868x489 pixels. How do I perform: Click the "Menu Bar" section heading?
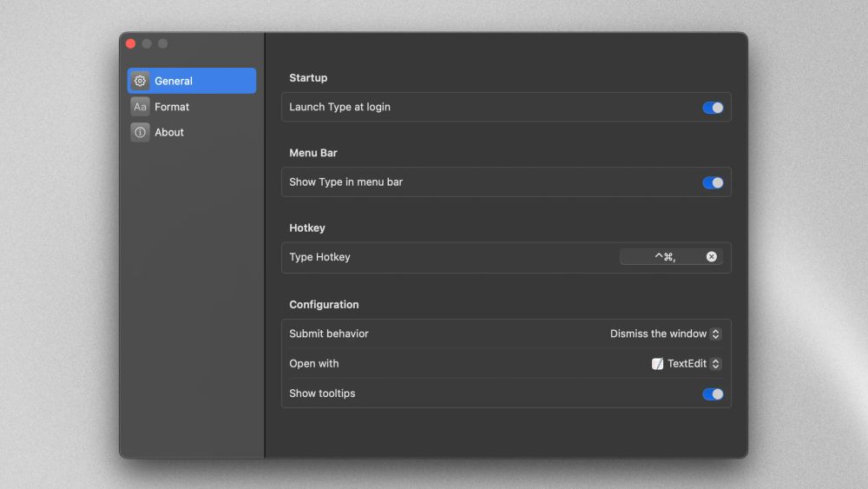click(312, 153)
